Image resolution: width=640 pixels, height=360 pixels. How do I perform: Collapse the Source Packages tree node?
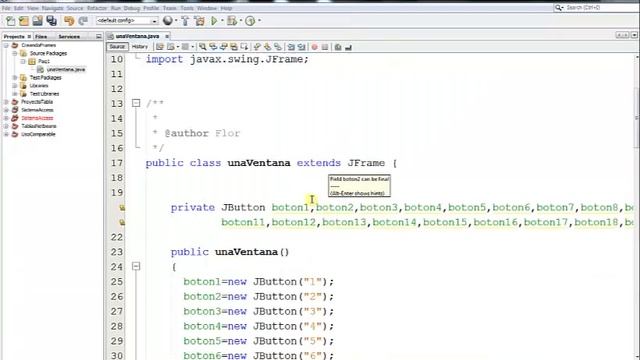[15, 53]
